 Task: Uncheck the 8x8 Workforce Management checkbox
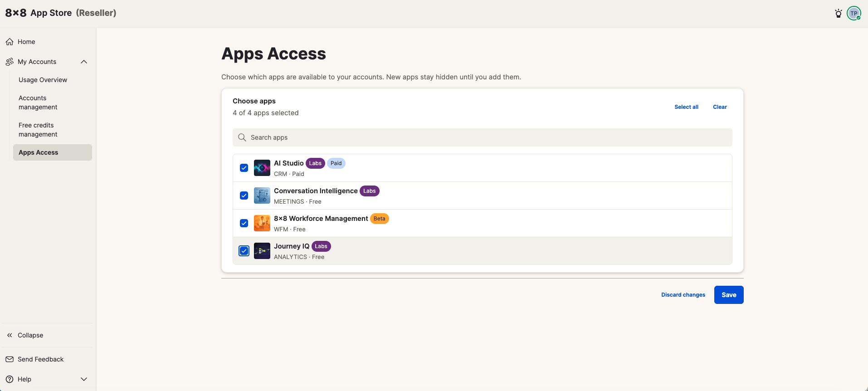coord(244,223)
